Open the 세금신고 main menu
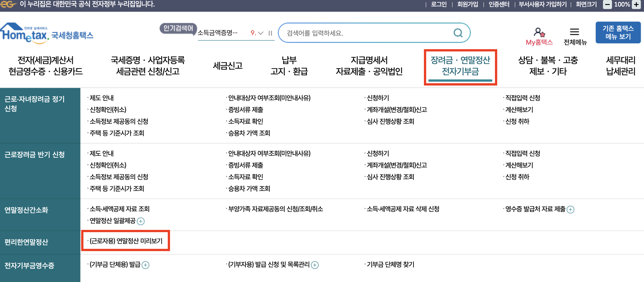This screenshot has width=644, height=282. tap(228, 66)
